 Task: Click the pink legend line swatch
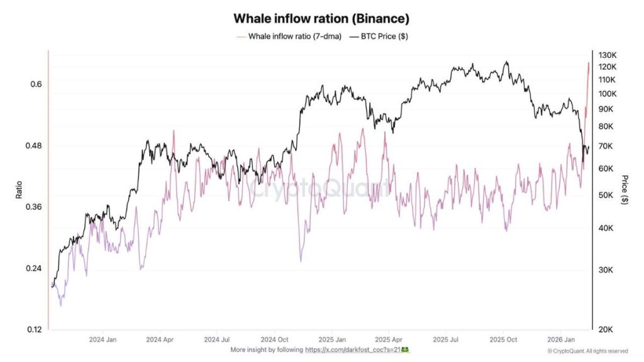coord(242,36)
